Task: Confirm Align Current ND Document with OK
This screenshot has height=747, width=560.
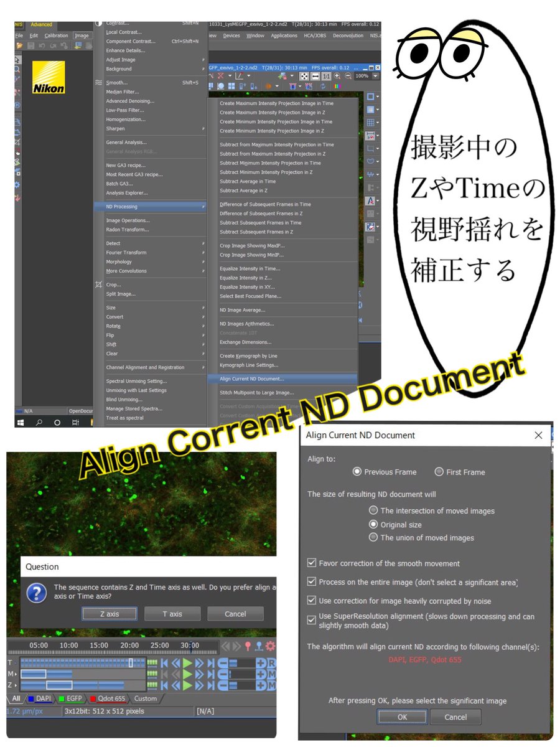Action: pos(402,717)
